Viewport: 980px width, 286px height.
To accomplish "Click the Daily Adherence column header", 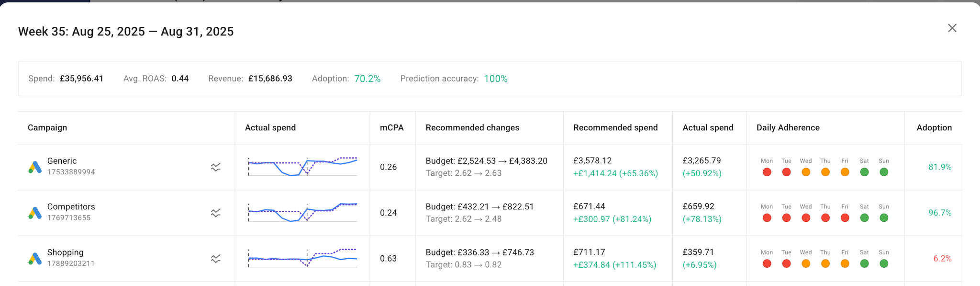I will pos(788,128).
